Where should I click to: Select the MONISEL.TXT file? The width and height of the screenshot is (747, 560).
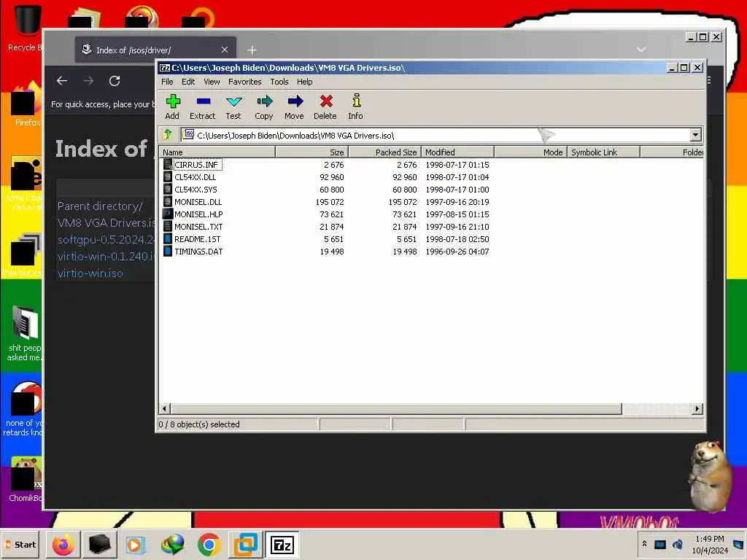tap(198, 227)
